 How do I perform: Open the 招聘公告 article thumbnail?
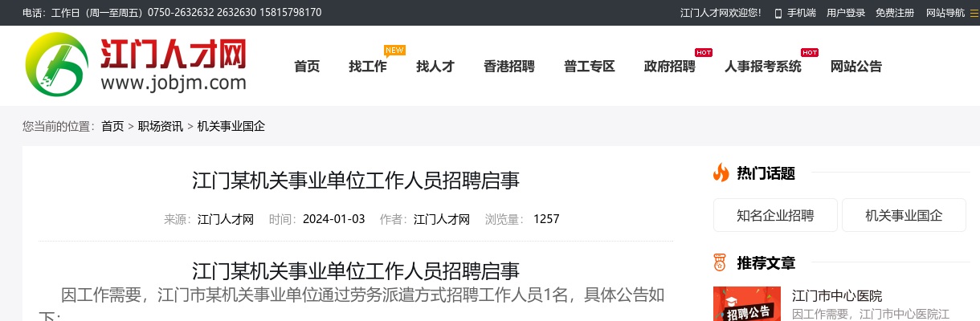[x=747, y=304]
